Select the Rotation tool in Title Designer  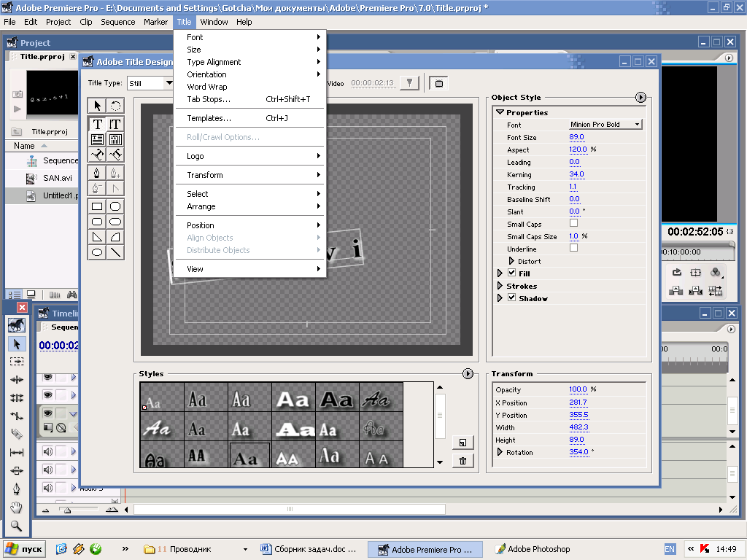115,106
